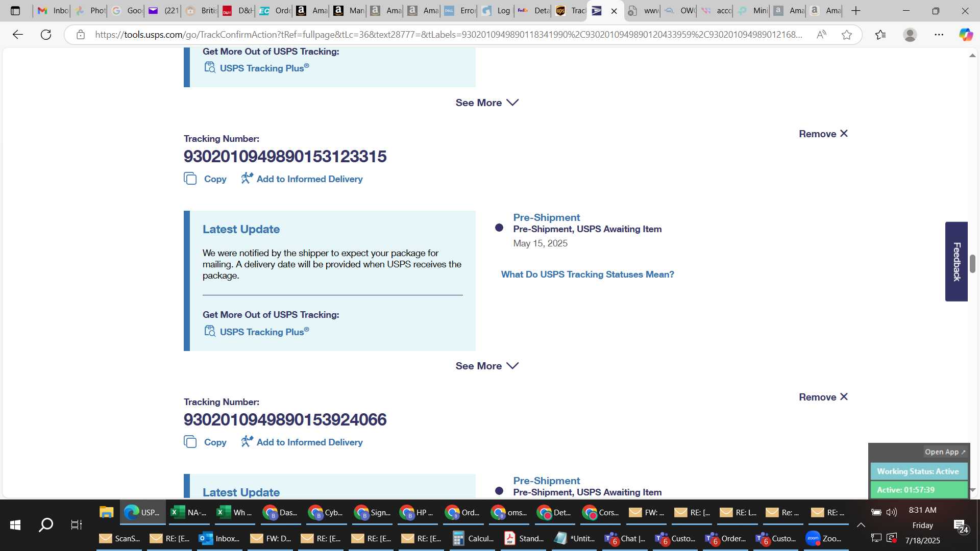
Task: Open the Dashboard Chrome window on taskbar
Action: click(280, 512)
